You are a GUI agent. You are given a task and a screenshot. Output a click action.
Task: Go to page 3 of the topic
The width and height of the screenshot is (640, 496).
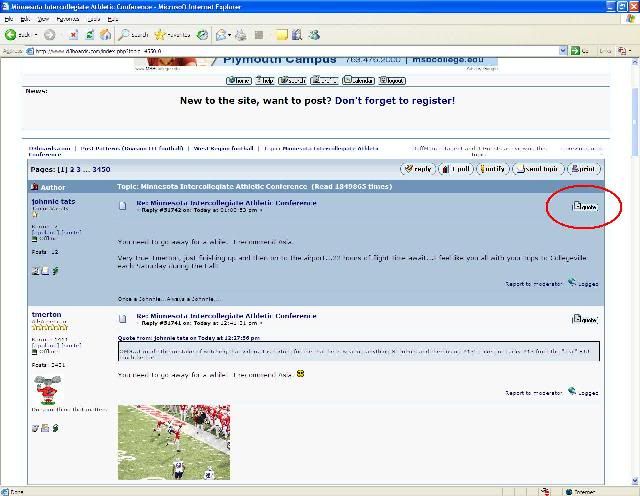[78, 169]
